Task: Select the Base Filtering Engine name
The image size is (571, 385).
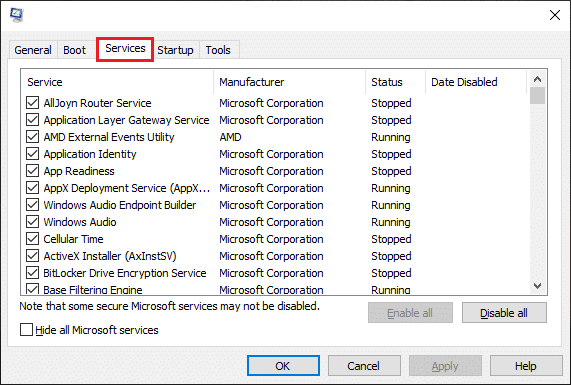Action: point(93,290)
